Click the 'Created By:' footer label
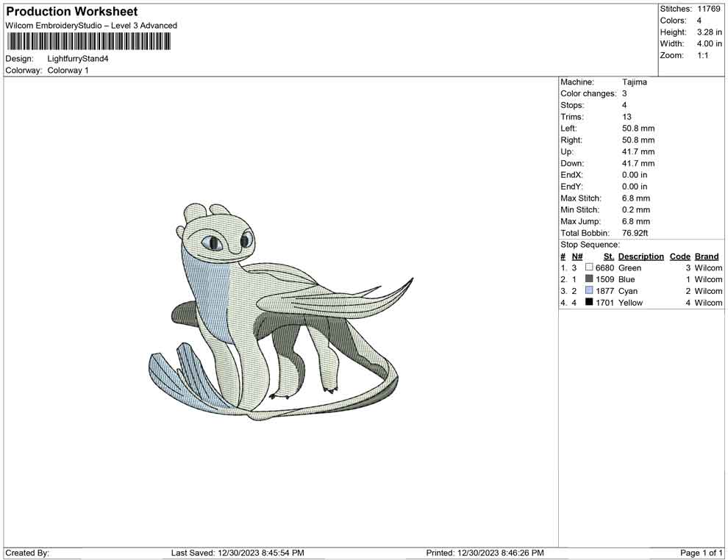This screenshot has width=728, height=560. coord(27,553)
